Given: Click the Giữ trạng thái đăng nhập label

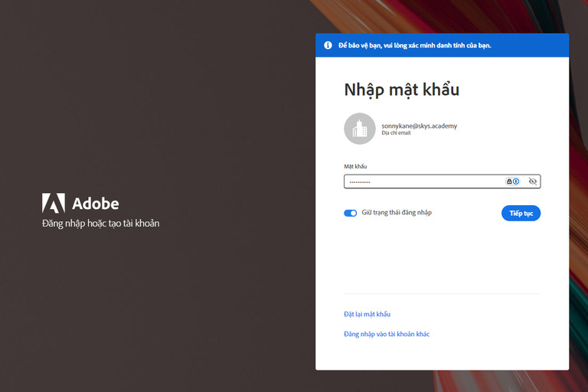Looking at the screenshot, I should (397, 213).
